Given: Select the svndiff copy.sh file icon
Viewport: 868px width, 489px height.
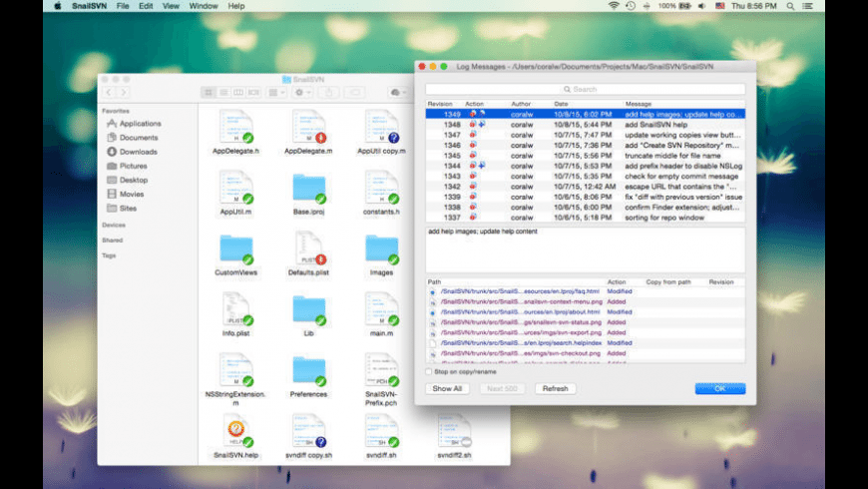Looking at the screenshot, I should (x=307, y=430).
